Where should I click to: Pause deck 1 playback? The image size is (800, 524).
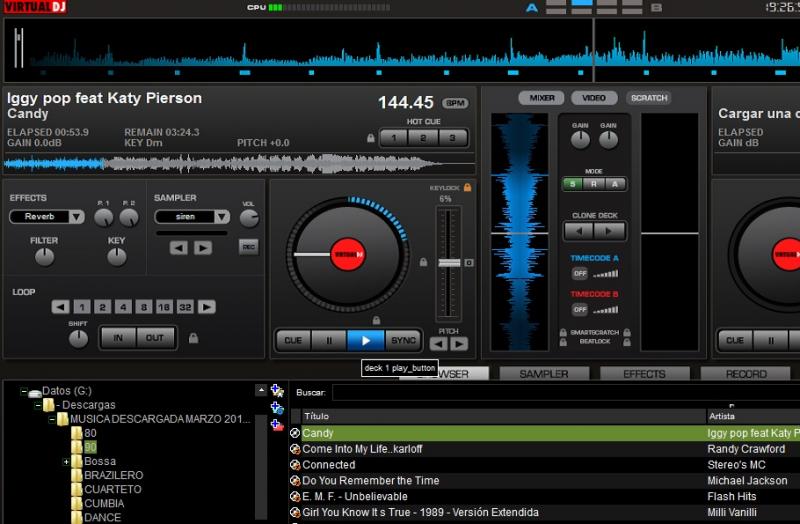[329, 341]
